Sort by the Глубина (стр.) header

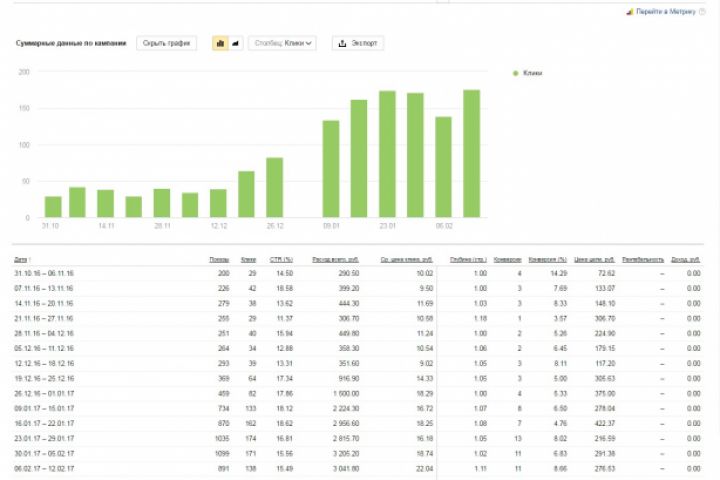[x=468, y=260]
